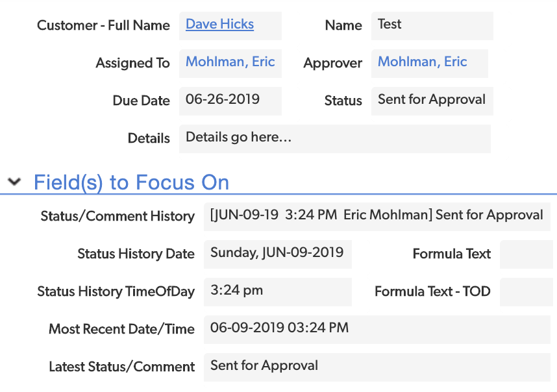Select the Status History Date field
The height and width of the screenshot is (392, 557).
coord(278,254)
